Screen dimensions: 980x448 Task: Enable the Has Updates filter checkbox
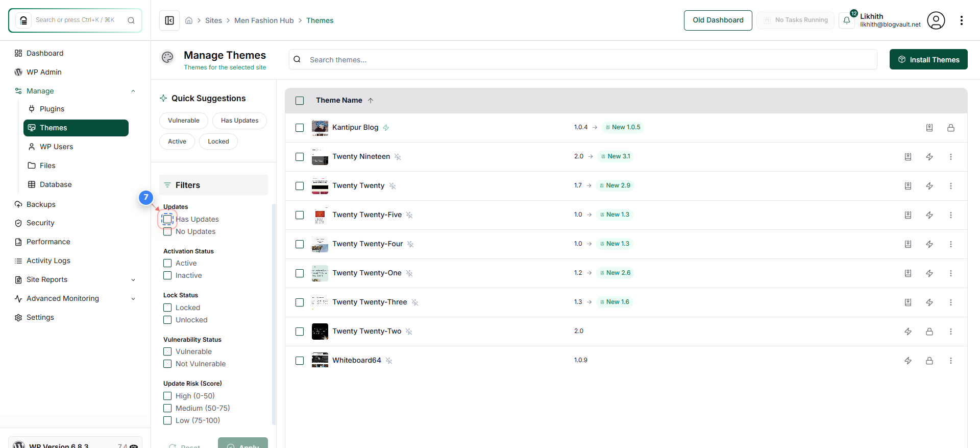point(167,219)
